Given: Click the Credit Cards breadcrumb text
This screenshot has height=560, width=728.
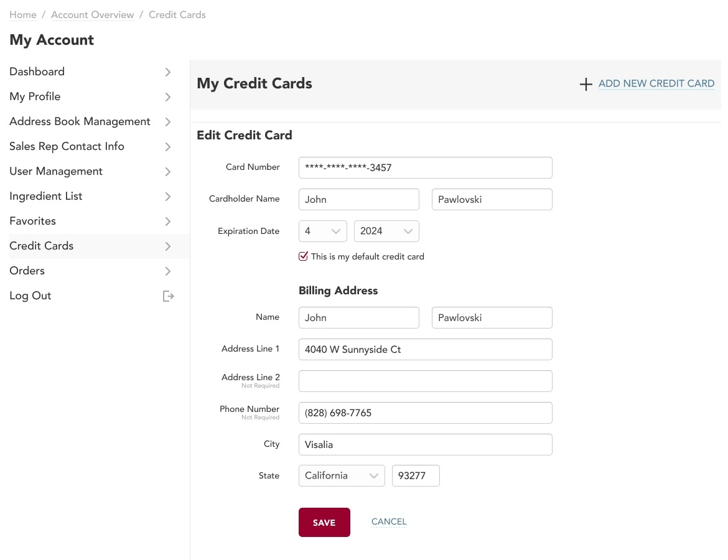Looking at the screenshot, I should click(177, 15).
